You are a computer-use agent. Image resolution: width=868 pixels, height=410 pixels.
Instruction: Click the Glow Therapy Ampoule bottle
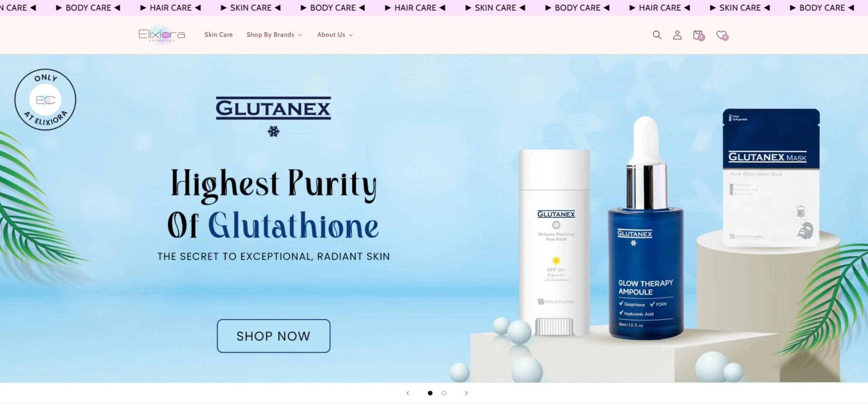646,228
